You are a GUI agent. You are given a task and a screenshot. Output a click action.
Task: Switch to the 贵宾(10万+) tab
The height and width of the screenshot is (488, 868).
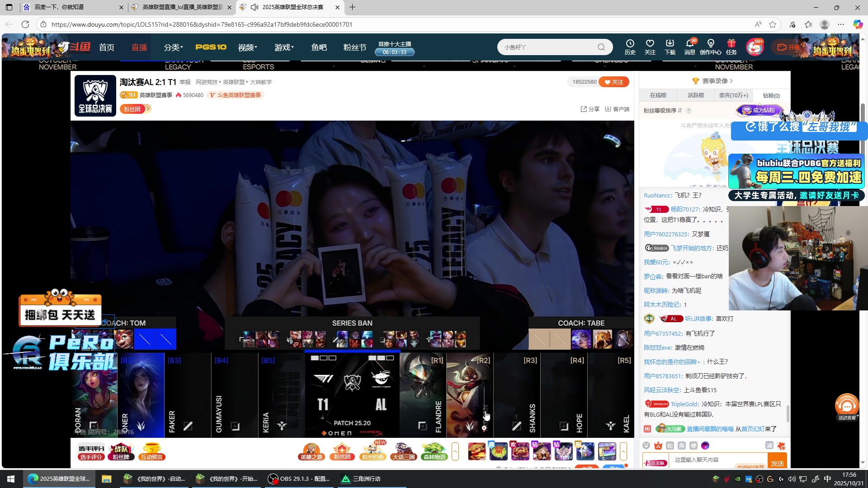[733, 95]
